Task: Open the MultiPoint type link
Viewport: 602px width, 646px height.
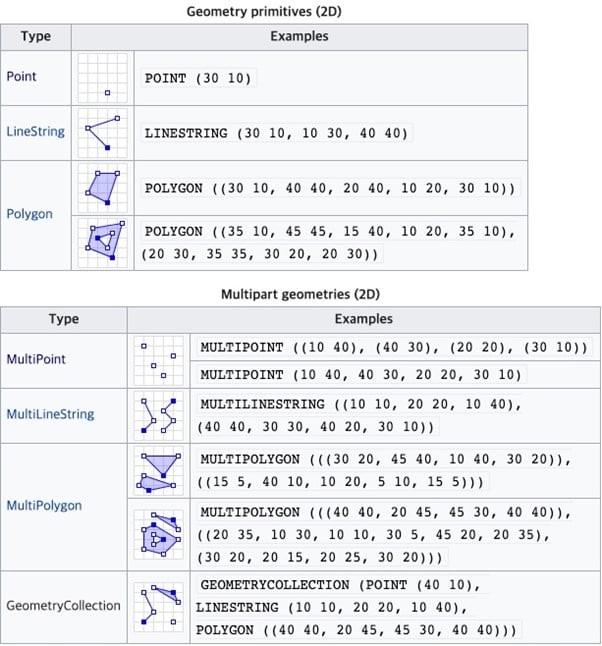Action: (x=36, y=359)
